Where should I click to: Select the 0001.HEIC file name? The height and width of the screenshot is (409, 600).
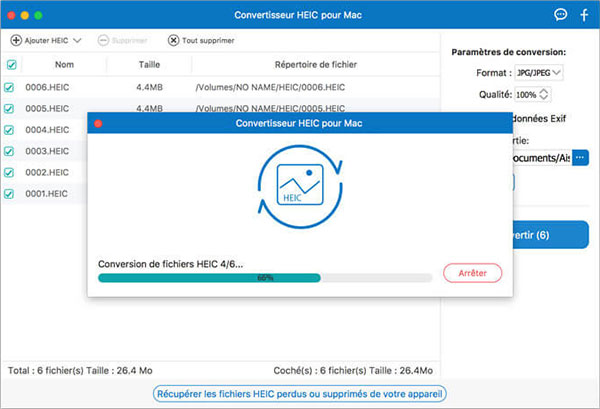click(x=47, y=194)
